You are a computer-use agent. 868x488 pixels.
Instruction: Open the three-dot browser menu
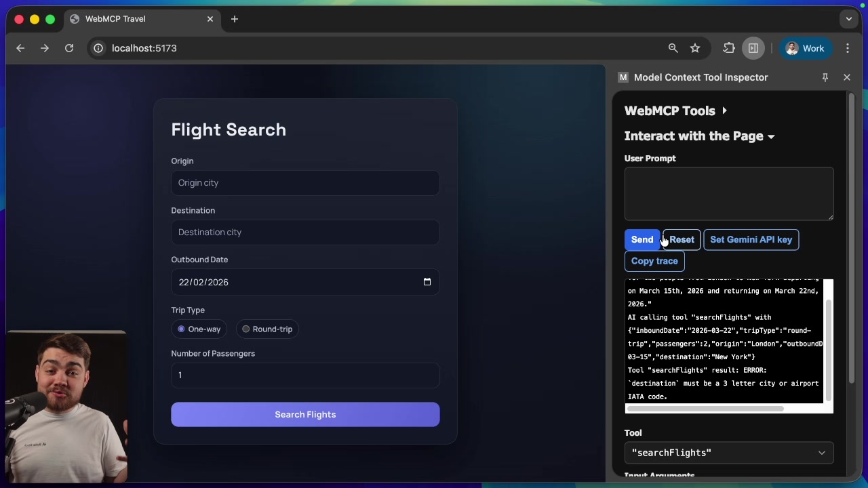coord(848,48)
